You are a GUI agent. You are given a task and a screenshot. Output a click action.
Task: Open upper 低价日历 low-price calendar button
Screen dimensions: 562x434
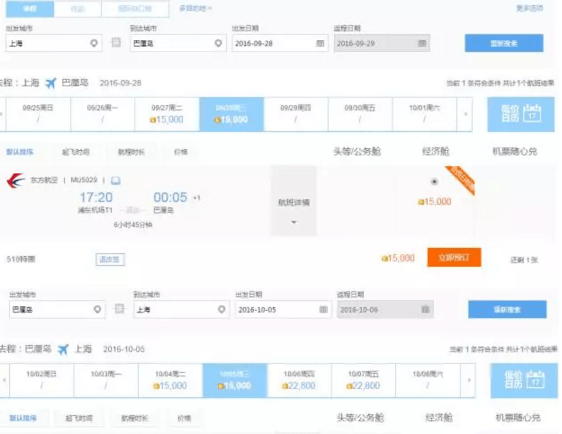[521, 114]
